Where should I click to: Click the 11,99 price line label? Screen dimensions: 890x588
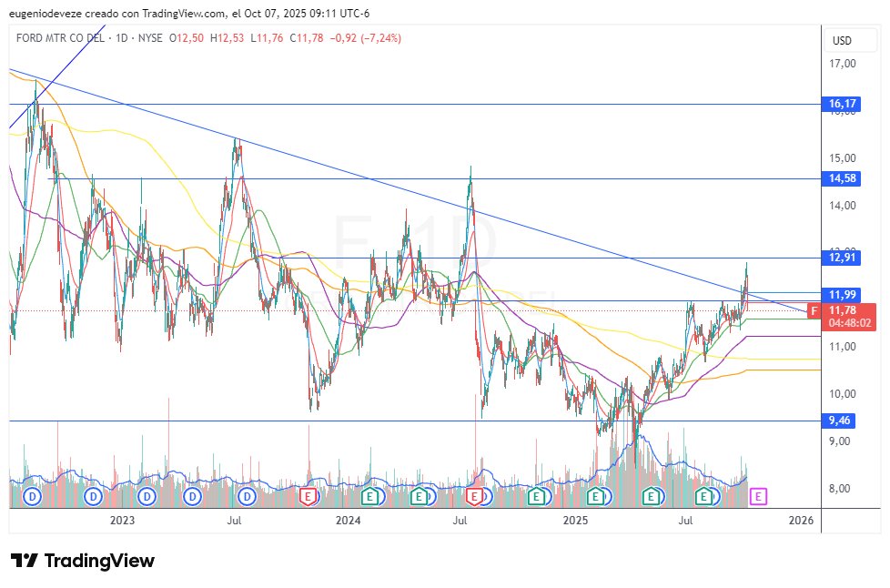pyautogui.click(x=842, y=295)
